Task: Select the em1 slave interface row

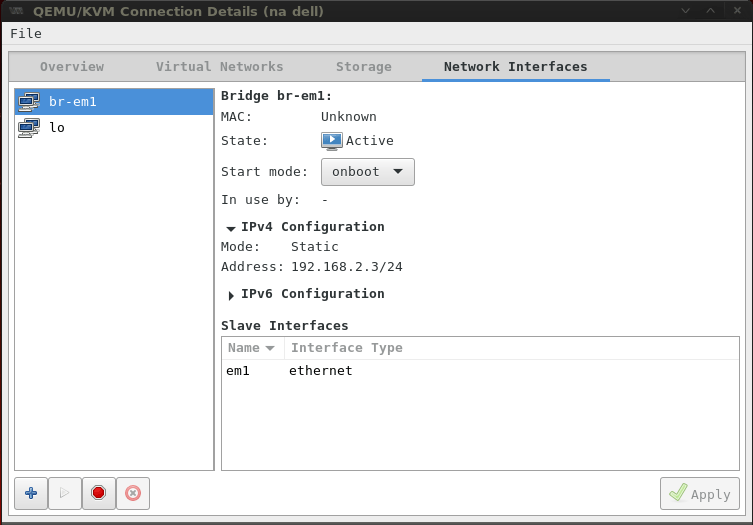Action: (480, 371)
